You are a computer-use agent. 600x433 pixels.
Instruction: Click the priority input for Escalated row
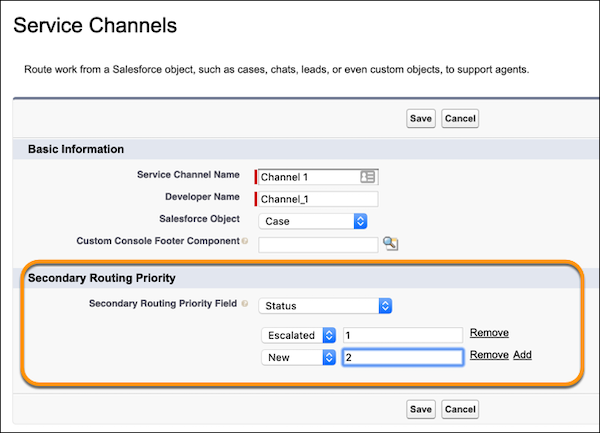coord(402,335)
